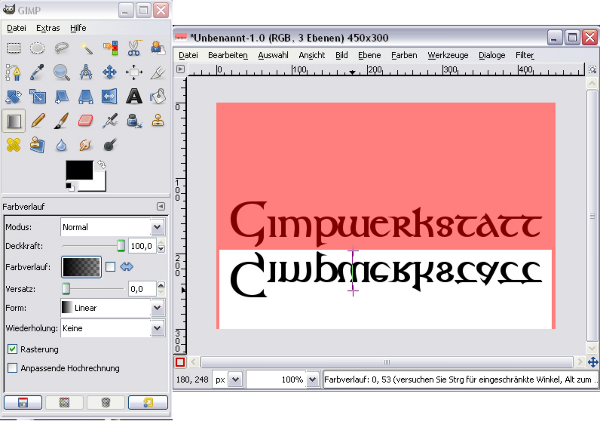The height and width of the screenshot is (421, 600).
Task: Open Bearbeiten menu in image window
Action: [x=228, y=55]
